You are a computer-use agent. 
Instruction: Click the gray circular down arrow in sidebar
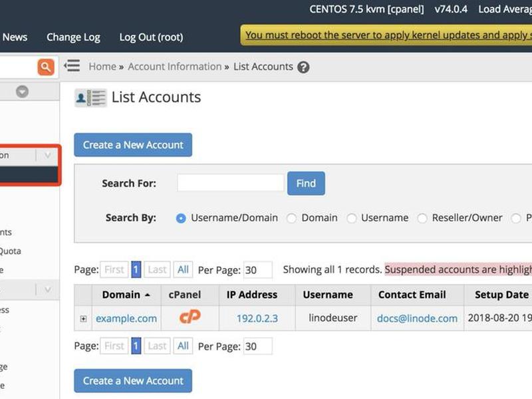(23, 92)
